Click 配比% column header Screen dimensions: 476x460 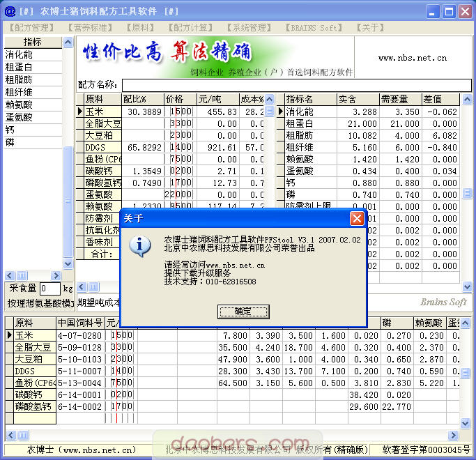[x=143, y=99]
